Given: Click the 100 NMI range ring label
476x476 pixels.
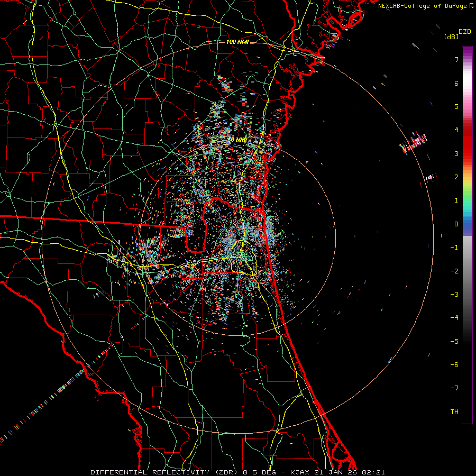Looking at the screenshot, I should click(237, 42).
